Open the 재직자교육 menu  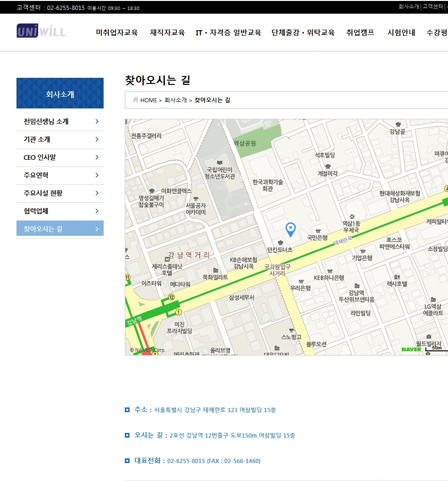167,33
